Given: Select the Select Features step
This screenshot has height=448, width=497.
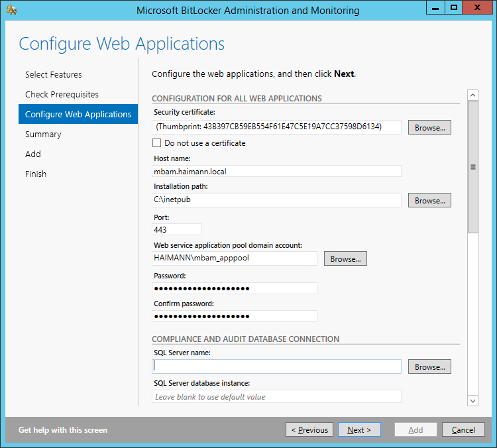Looking at the screenshot, I should pyautogui.click(x=53, y=74).
